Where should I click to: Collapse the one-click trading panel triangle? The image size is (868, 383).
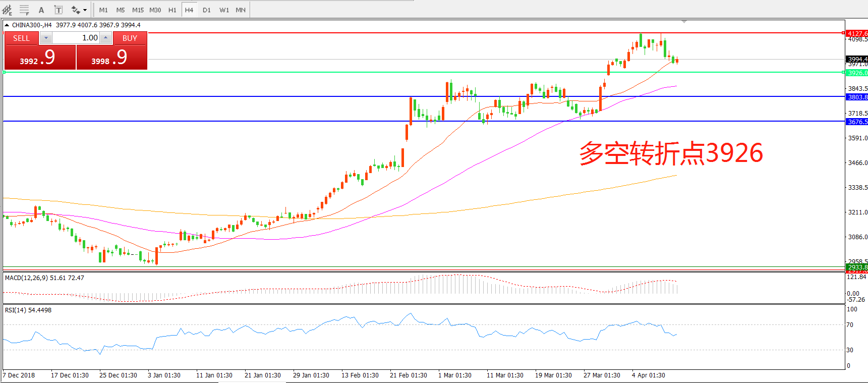pos(7,25)
